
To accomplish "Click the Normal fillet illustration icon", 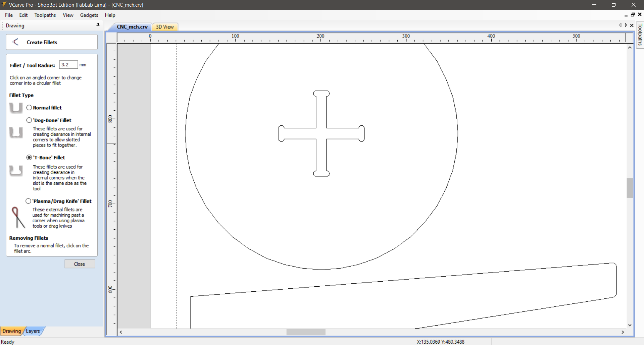I will pyautogui.click(x=16, y=108).
